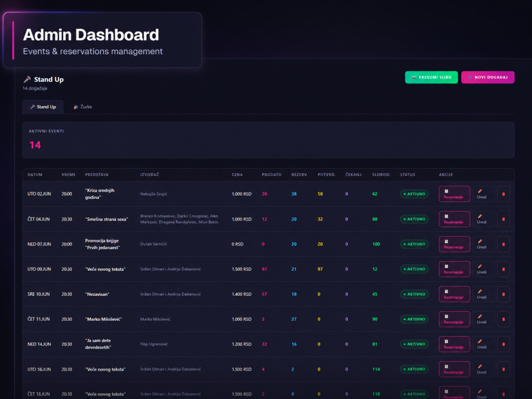
Task: Open Rezervacije for "Ja sam dete devedesetih"
Action: (454, 344)
